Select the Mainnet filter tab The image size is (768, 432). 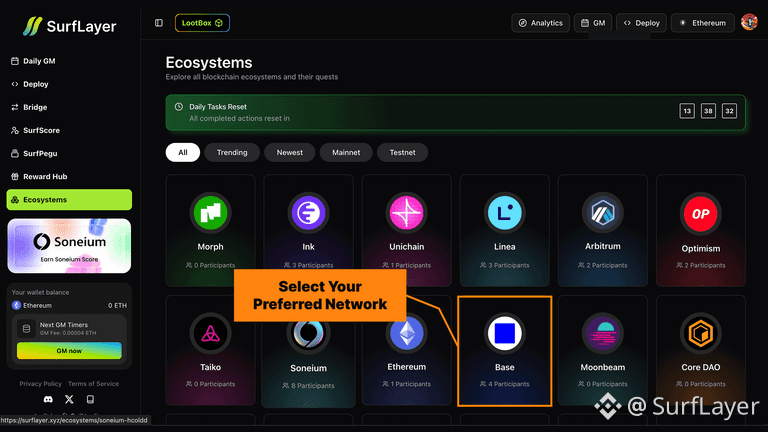click(x=346, y=152)
